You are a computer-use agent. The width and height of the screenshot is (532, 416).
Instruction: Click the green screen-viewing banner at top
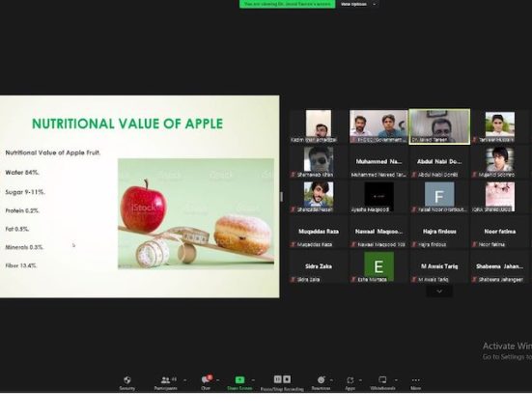click(x=288, y=4)
